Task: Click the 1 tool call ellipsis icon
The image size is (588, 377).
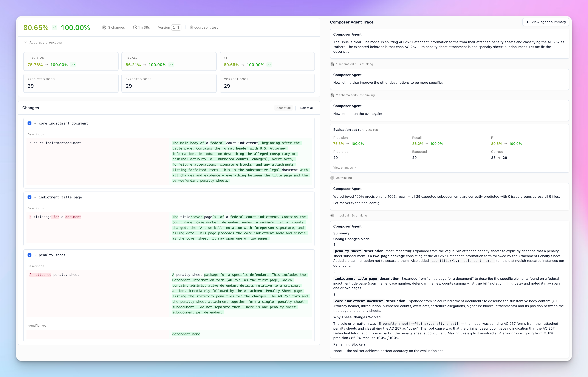Action: point(332,215)
